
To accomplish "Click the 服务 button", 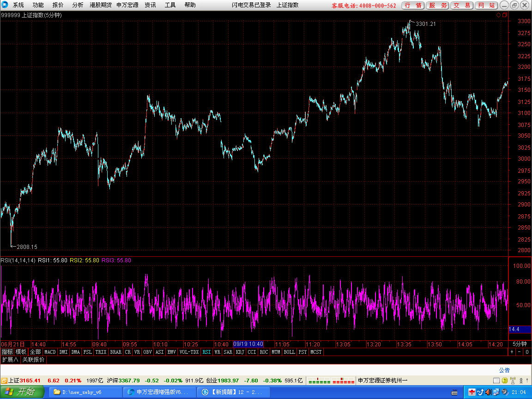I will [x=438, y=5].
